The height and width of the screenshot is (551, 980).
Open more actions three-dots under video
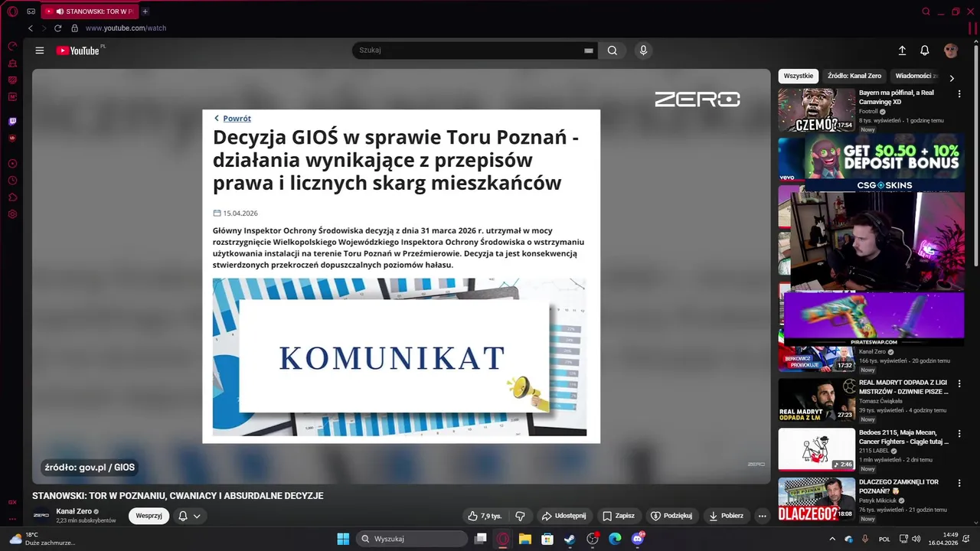pos(762,516)
